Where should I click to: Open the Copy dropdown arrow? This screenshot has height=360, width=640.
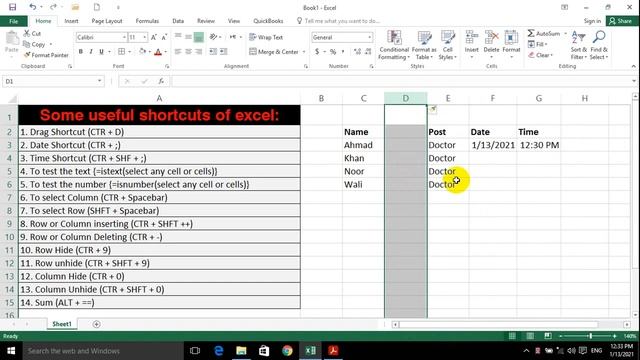point(51,44)
